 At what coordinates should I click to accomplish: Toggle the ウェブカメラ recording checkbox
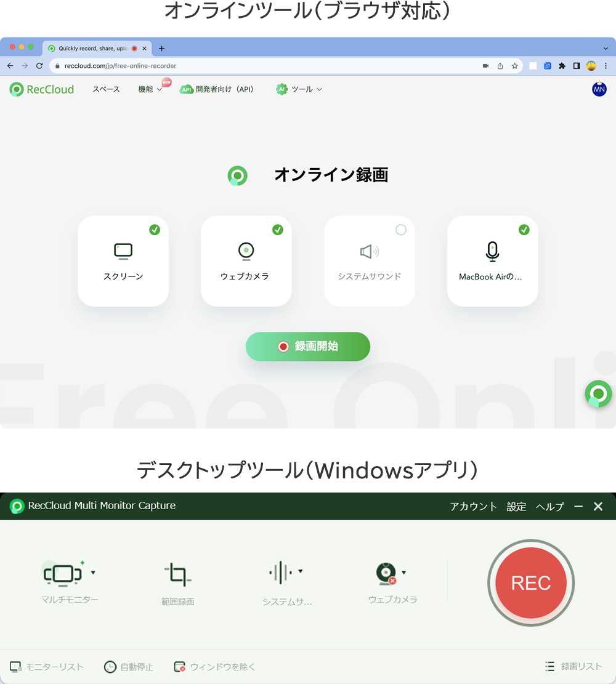point(278,230)
